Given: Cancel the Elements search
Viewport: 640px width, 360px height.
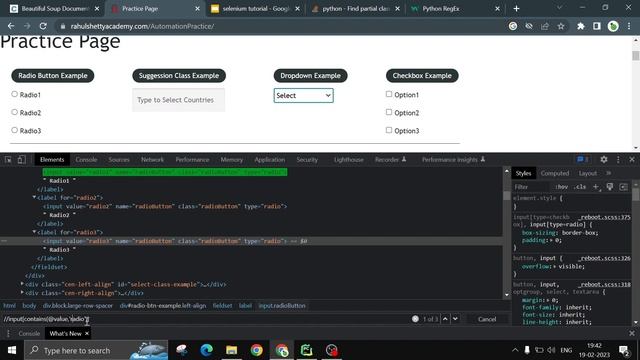Looking at the screenshot, I should click(487, 319).
